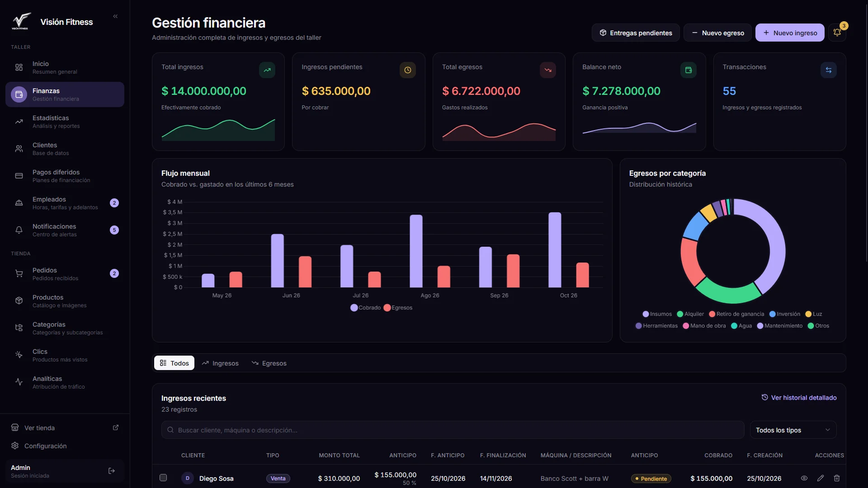The image size is (868, 488).
Task: Toggle the Insumos legend item in the donut chart
Action: pyautogui.click(x=657, y=314)
